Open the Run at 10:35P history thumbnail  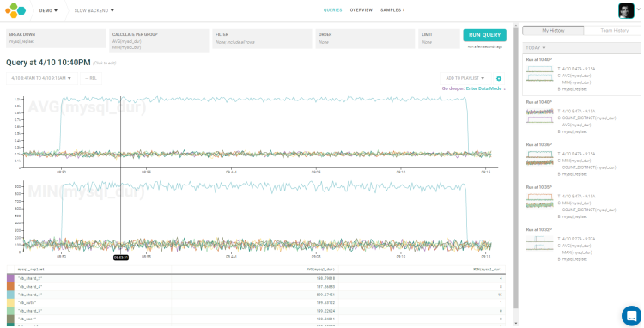coord(540,201)
